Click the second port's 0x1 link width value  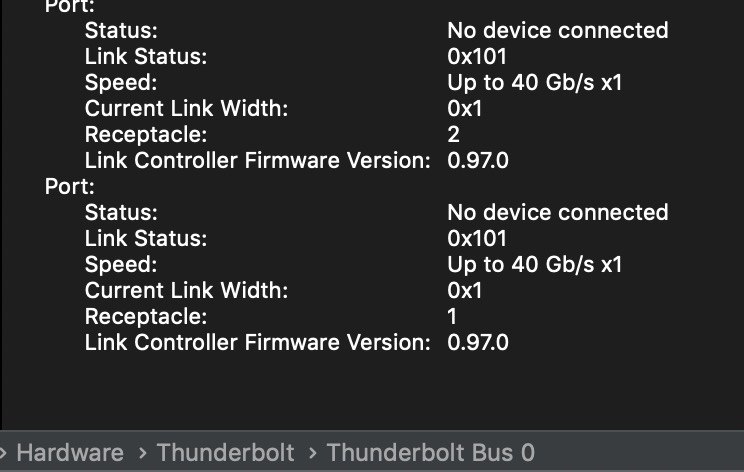point(465,290)
